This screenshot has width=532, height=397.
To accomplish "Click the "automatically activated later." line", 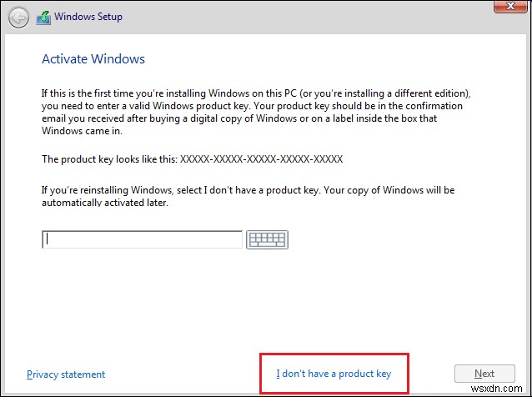I will [x=106, y=203].
